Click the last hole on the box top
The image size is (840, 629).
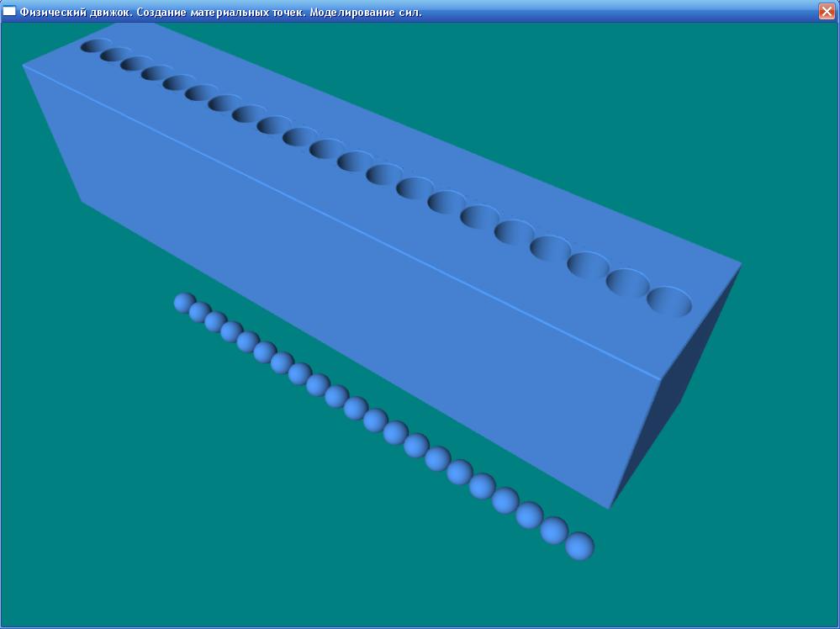pos(669,302)
